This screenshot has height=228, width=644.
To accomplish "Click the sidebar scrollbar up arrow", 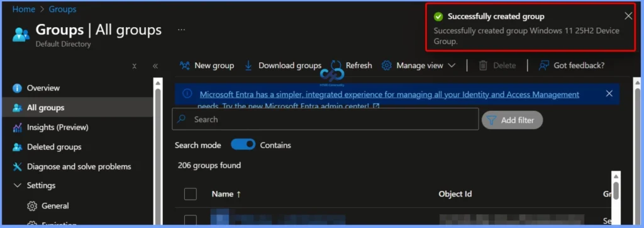I will [158, 83].
